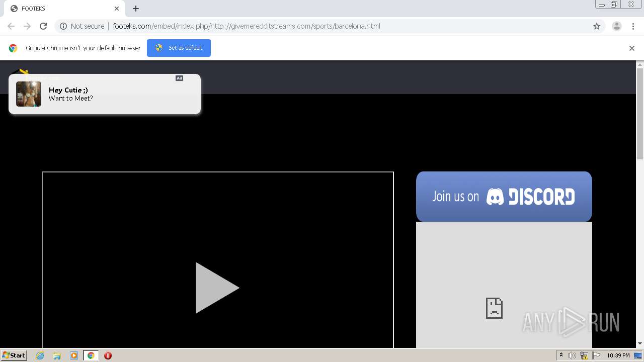Image resolution: width=644 pixels, height=362 pixels.
Task: Click the ad profile thumbnail image
Action: [29, 94]
